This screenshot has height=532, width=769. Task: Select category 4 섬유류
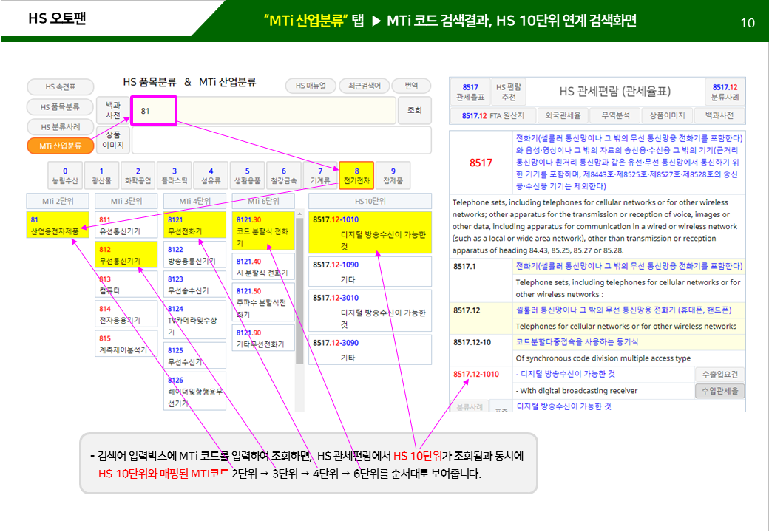click(x=211, y=175)
